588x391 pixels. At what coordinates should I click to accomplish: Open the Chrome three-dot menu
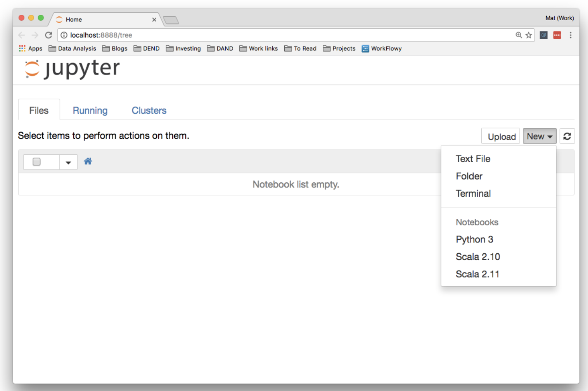(571, 35)
